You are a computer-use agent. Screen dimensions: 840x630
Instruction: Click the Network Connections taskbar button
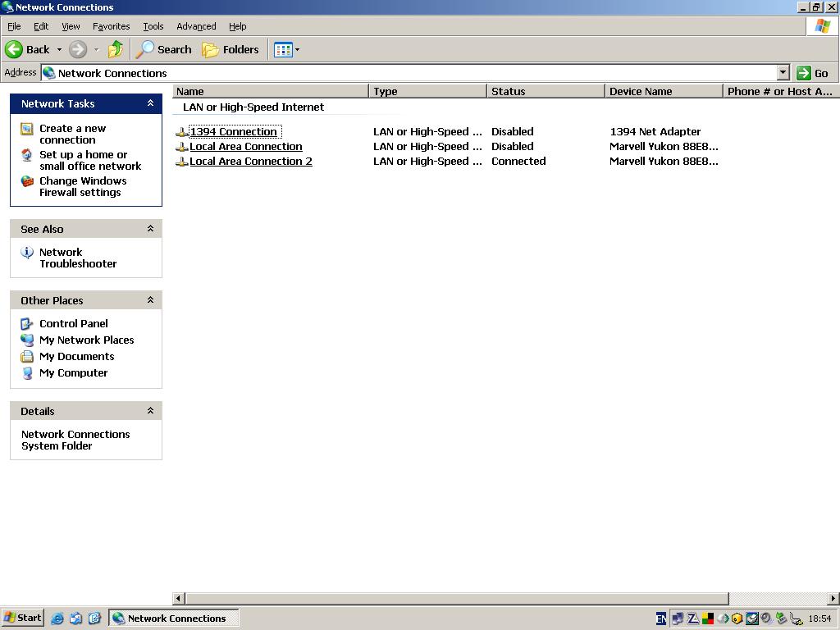[x=174, y=619]
